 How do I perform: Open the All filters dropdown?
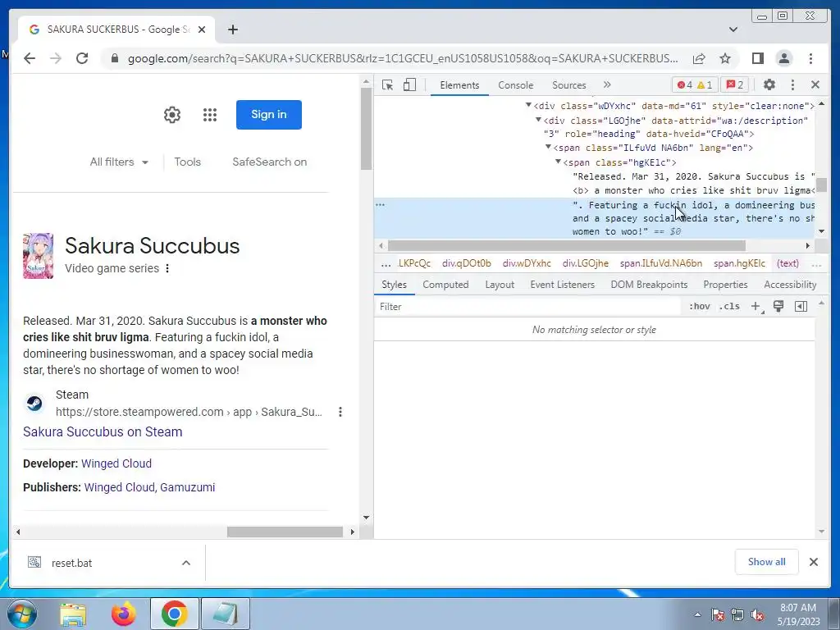[x=119, y=162]
